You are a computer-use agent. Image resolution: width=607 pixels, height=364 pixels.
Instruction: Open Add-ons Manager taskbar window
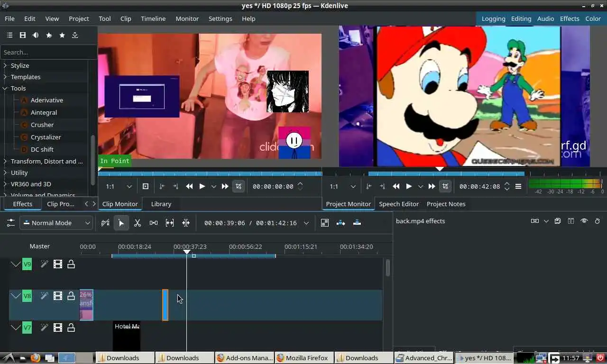click(244, 358)
